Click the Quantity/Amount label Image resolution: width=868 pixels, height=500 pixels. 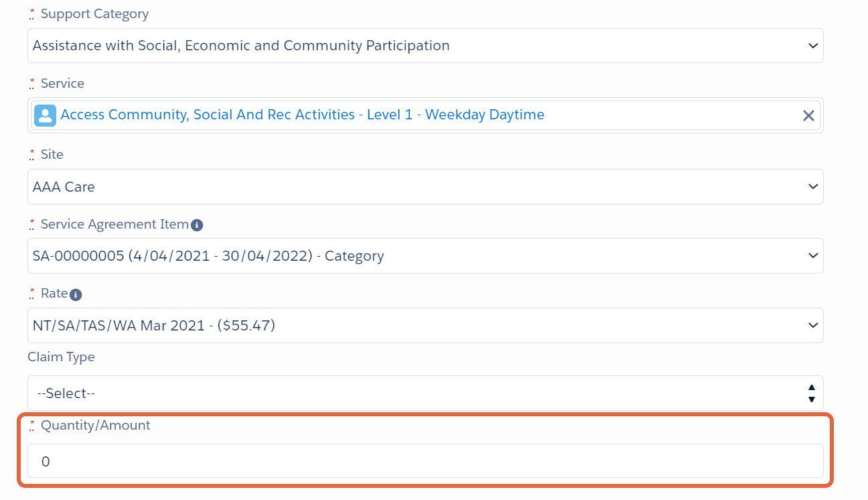96,425
